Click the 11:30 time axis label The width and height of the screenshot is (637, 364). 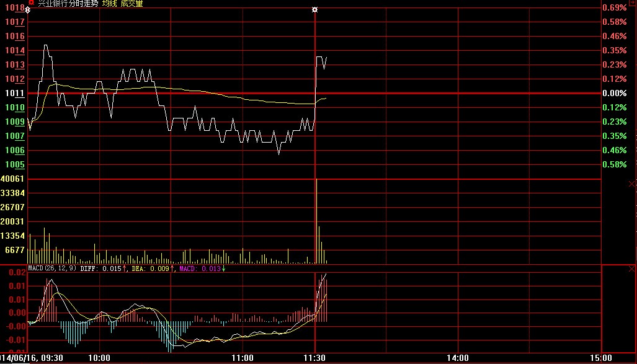(315, 358)
